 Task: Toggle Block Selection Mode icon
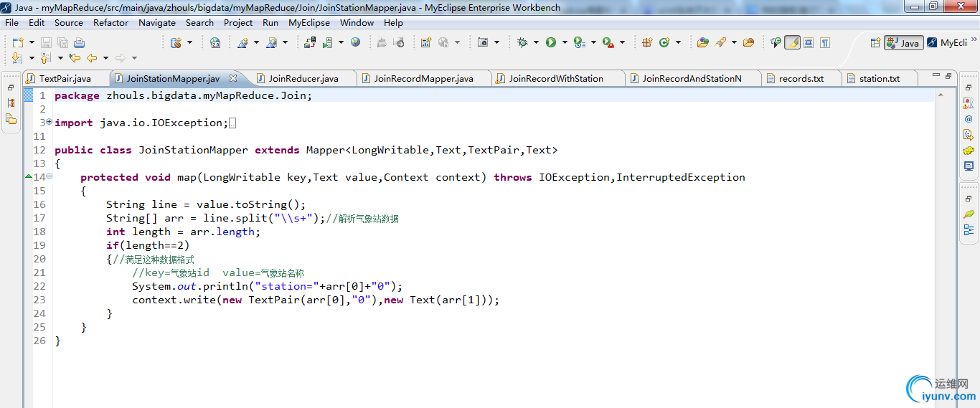(809, 42)
